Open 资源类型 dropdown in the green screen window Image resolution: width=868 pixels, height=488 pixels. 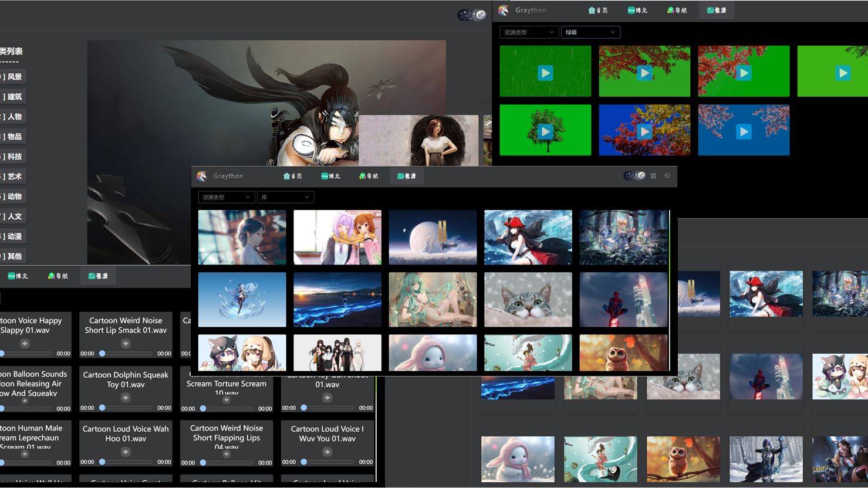[x=528, y=32]
